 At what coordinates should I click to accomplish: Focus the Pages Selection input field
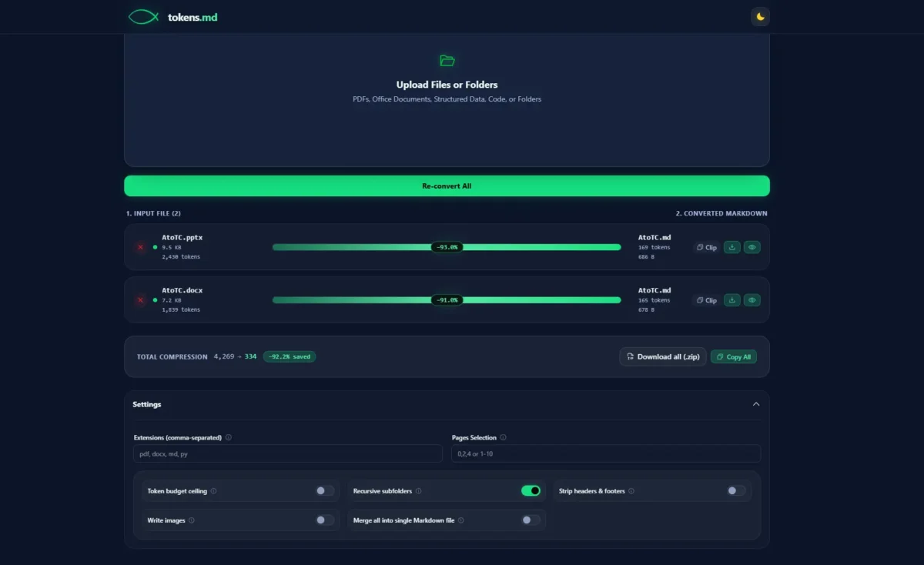coord(606,453)
